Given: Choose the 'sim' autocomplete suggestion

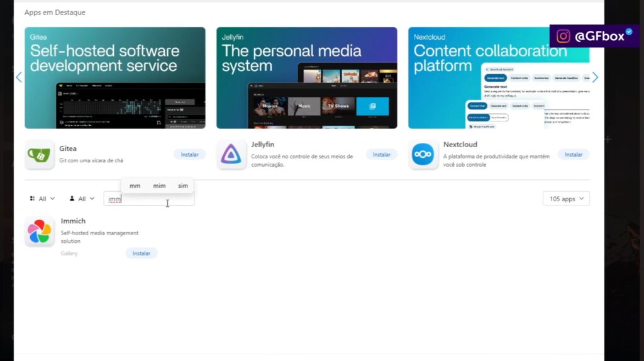Looking at the screenshot, I should [183, 186].
